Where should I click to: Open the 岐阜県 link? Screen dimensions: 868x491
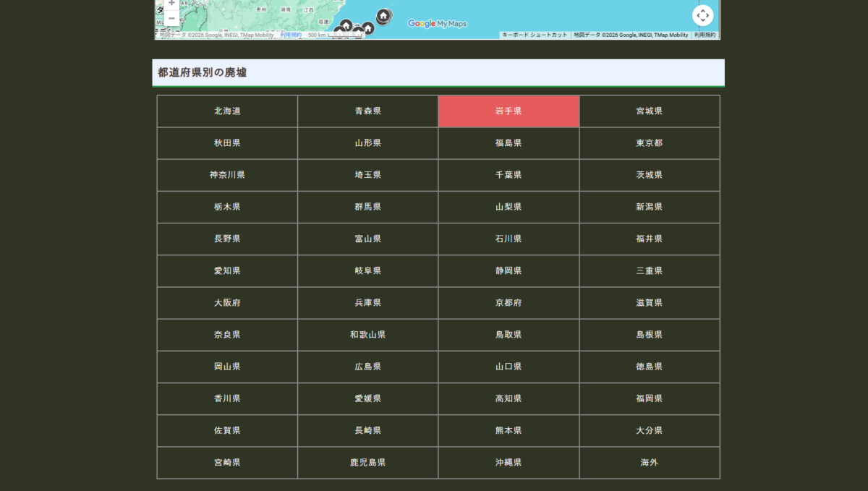click(368, 271)
